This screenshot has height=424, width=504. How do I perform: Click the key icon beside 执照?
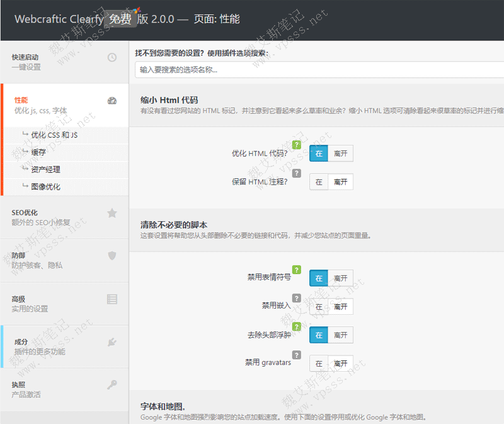coord(112,384)
